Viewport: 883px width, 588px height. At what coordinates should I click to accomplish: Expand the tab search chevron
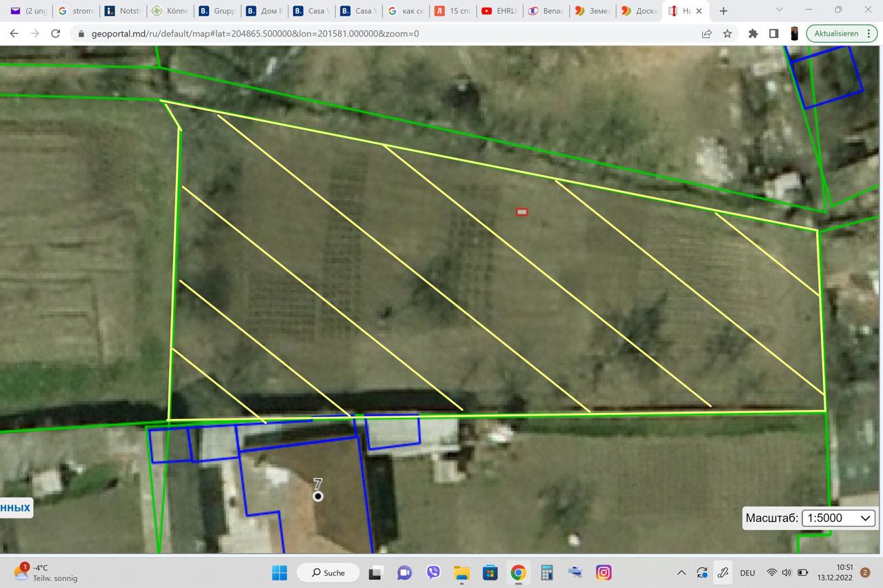[x=780, y=10]
